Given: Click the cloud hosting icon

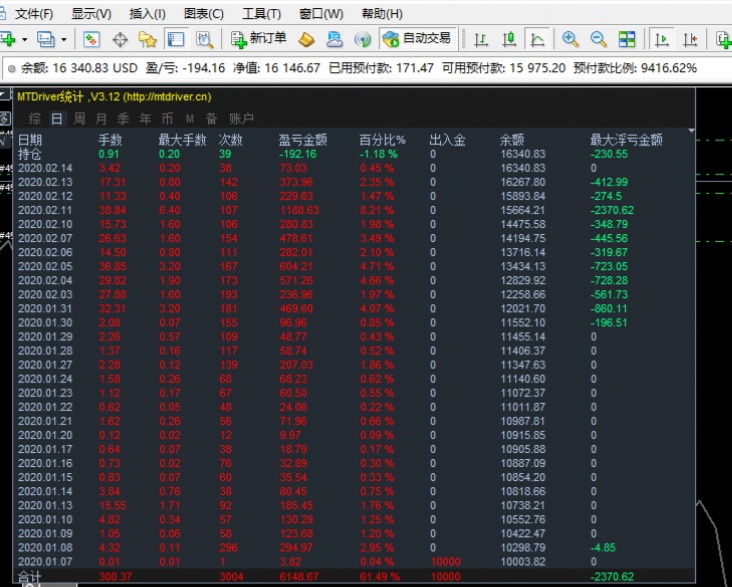Looking at the screenshot, I should pyautogui.click(x=334, y=39).
